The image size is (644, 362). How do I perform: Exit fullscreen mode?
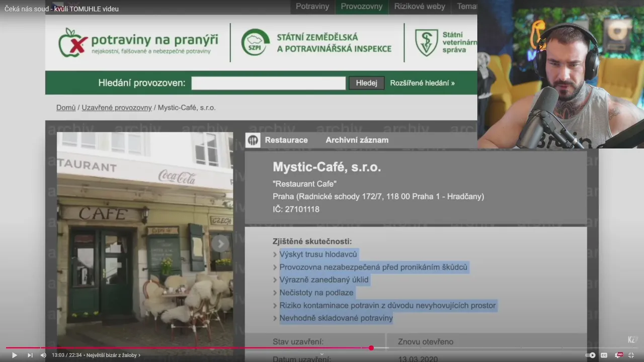[x=631, y=355]
